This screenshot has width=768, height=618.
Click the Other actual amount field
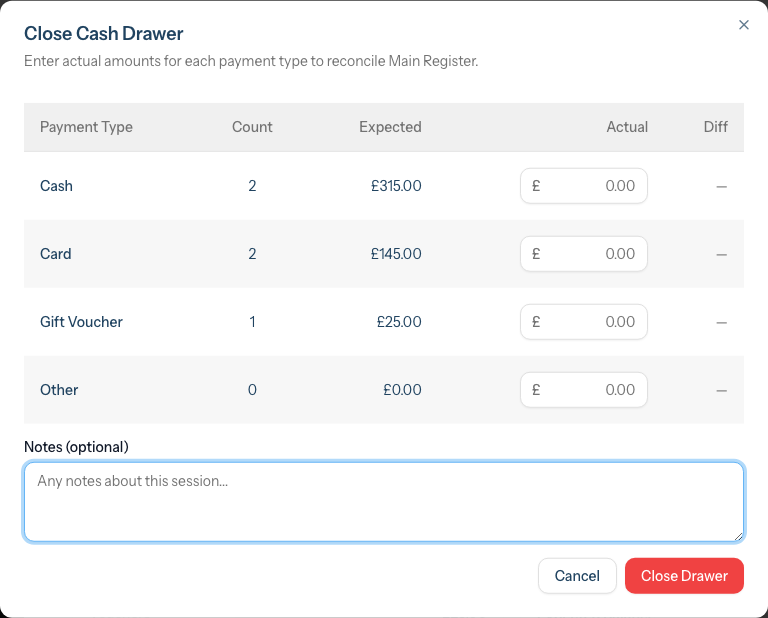(x=584, y=390)
